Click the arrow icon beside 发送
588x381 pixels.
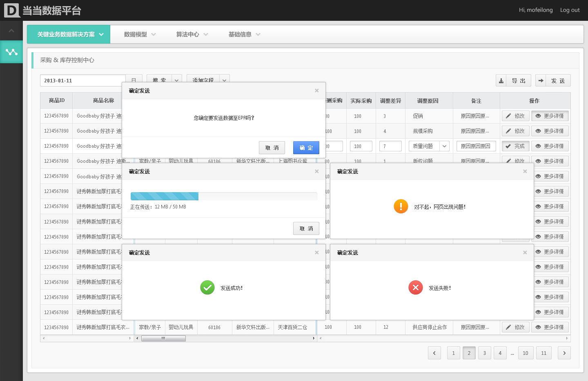pyautogui.click(x=541, y=81)
